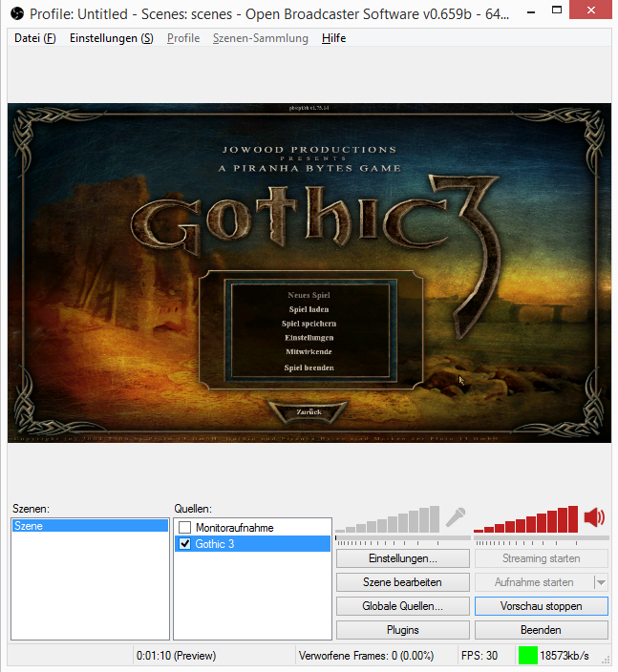Maximize the OBS window
This screenshot has width=618, height=672.
tap(557, 10)
